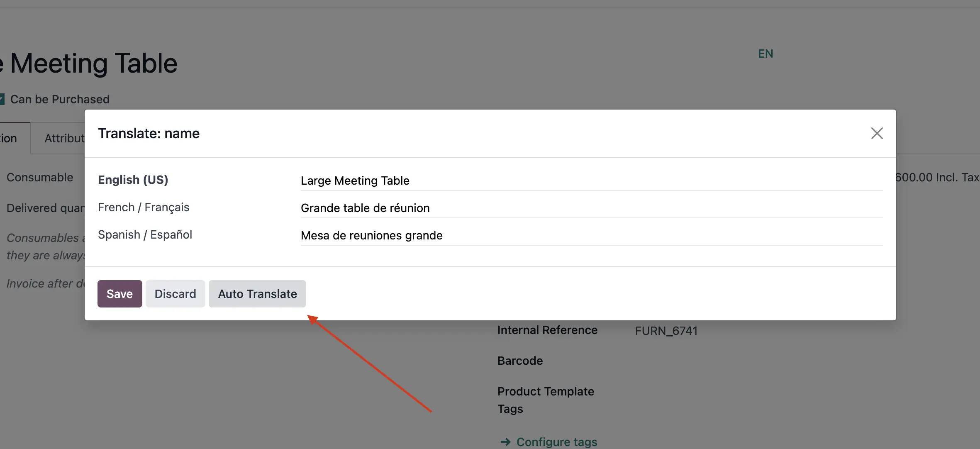Save the product name translations

(x=119, y=293)
